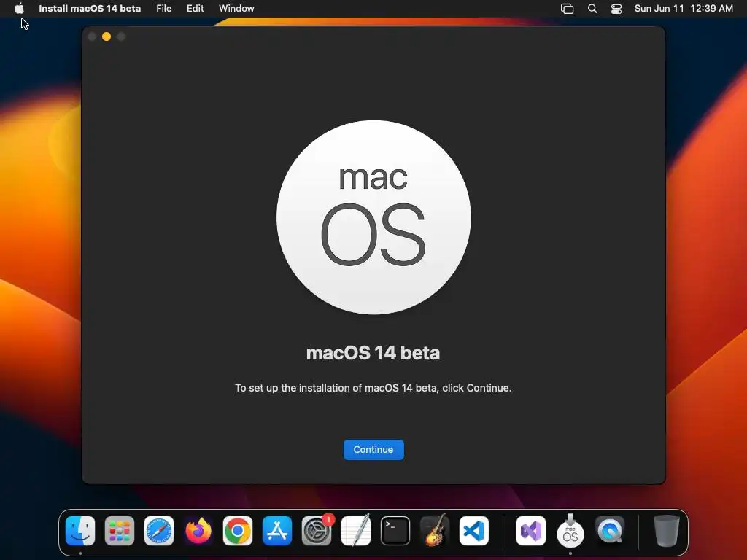Screen dimensions: 747x560
Task: Open Terminal from the Dock
Action: point(395,531)
